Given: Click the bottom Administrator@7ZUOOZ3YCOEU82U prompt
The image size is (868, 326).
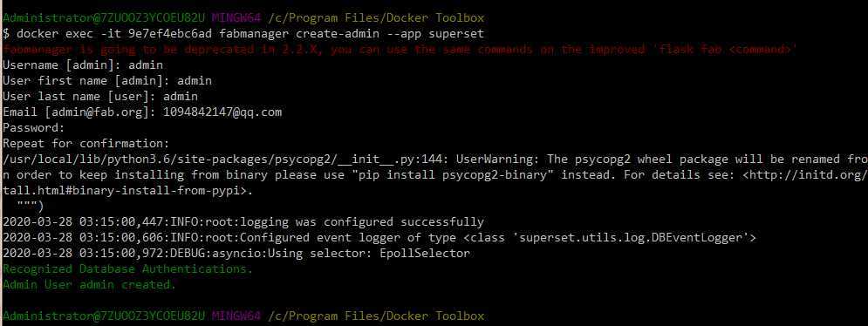Looking at the screenshot, I should coord(104,316).
